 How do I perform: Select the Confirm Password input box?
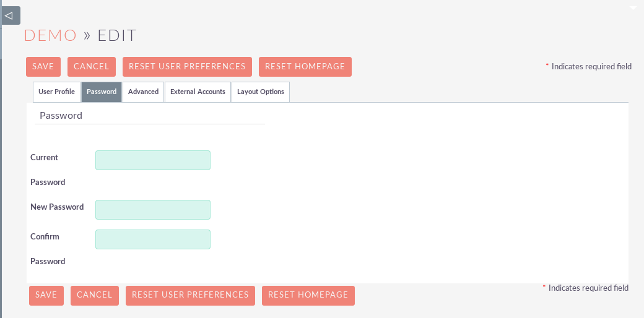153,239
